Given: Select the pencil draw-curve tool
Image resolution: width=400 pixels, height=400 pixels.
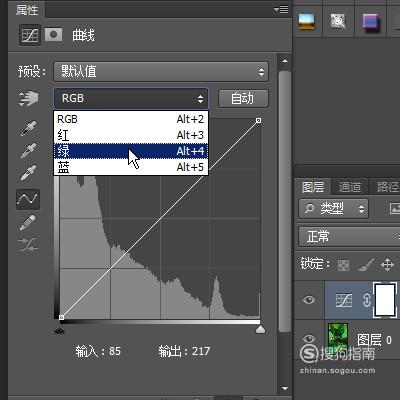Looking at the screenshot, I should (28, 222).
